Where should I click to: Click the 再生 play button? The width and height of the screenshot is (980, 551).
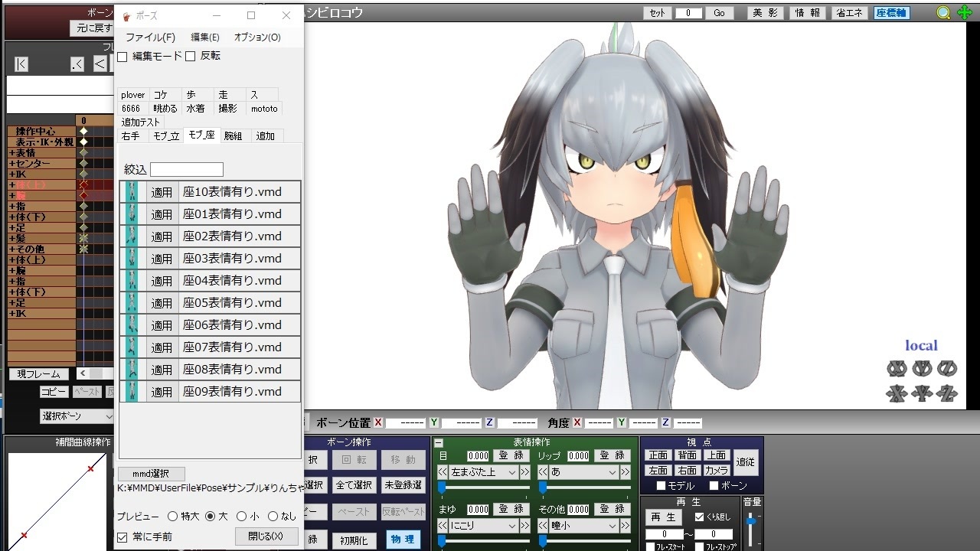coord(664,517)
